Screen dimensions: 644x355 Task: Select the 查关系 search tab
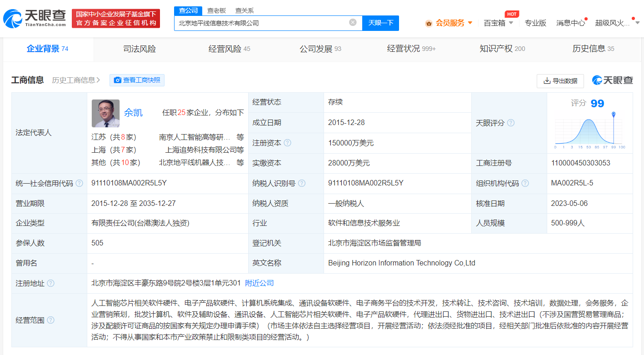(245, 10)
